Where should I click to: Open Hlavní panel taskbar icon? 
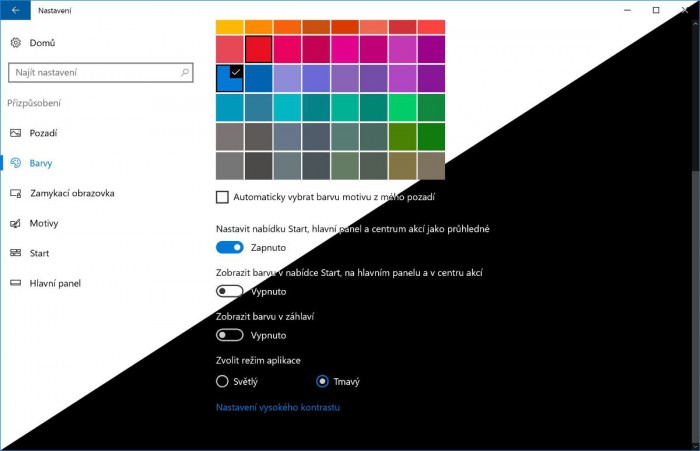coord(16,283)
